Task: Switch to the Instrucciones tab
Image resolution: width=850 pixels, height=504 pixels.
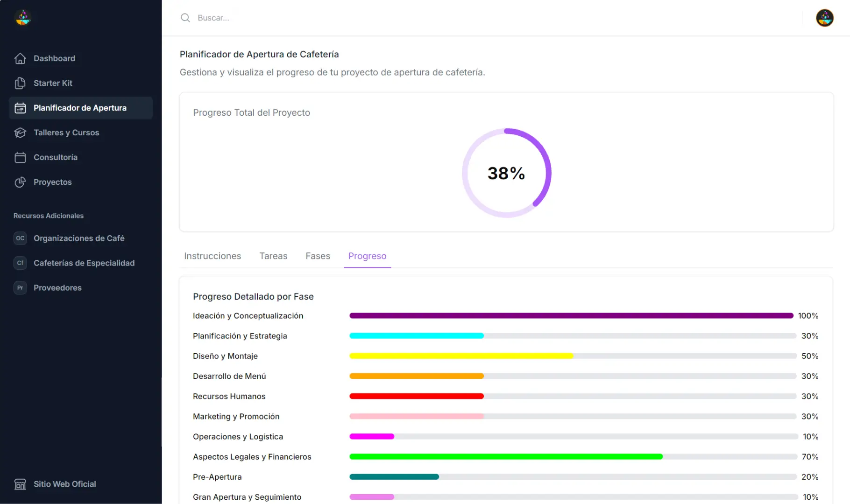Action: click(212, 256)
